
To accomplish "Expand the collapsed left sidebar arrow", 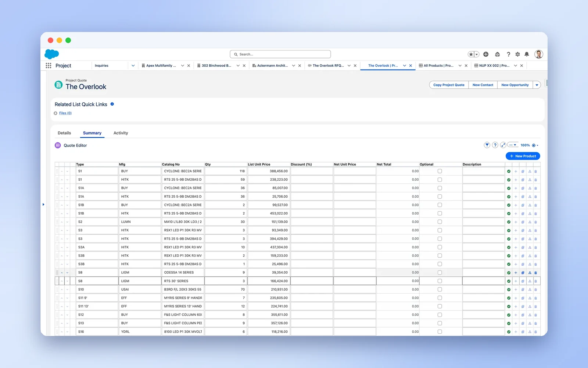I will coord(43,204).
